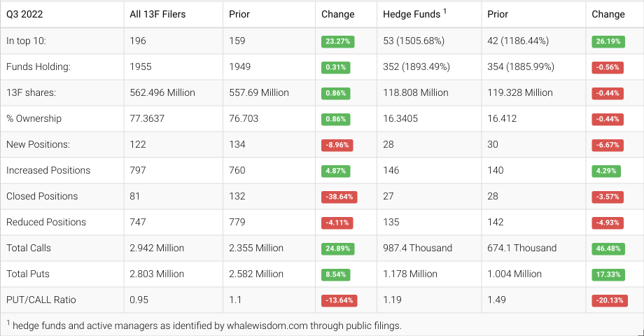Click the 53 (1505.68%) hedge funds cell
The image size is (644, 336).
click(414, 41)
